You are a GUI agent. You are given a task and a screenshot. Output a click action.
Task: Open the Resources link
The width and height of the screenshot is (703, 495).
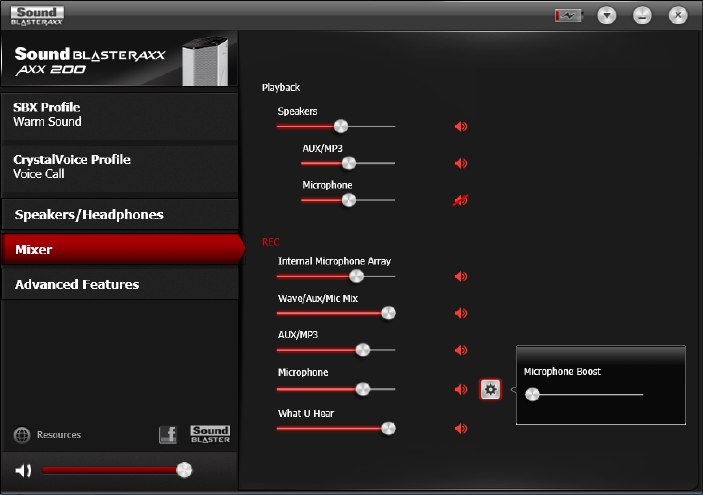59,435
